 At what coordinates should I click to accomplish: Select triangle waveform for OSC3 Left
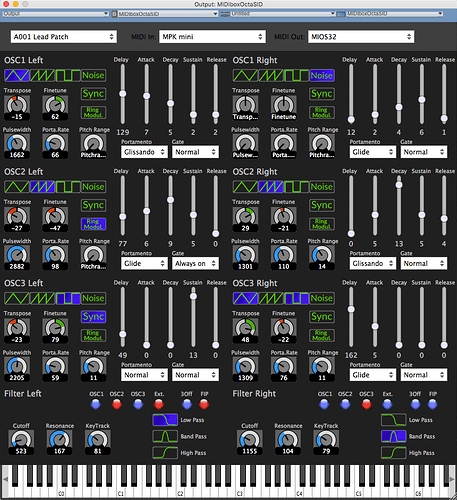coord(17,298)
